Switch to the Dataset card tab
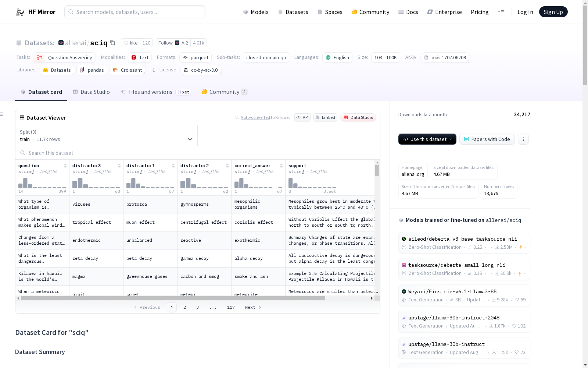The height and width of the screenshot is (368, 588). pyautogui.click(x=41, y=92)
